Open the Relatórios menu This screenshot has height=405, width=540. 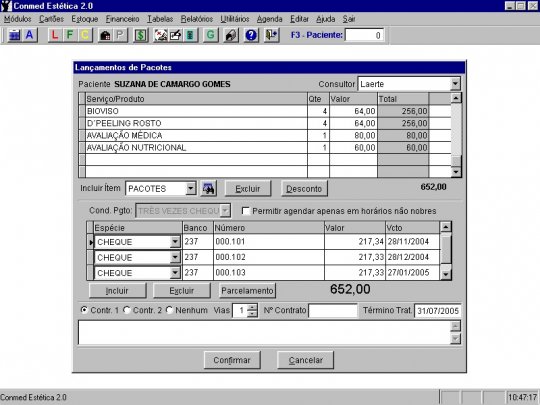[197, 19]
